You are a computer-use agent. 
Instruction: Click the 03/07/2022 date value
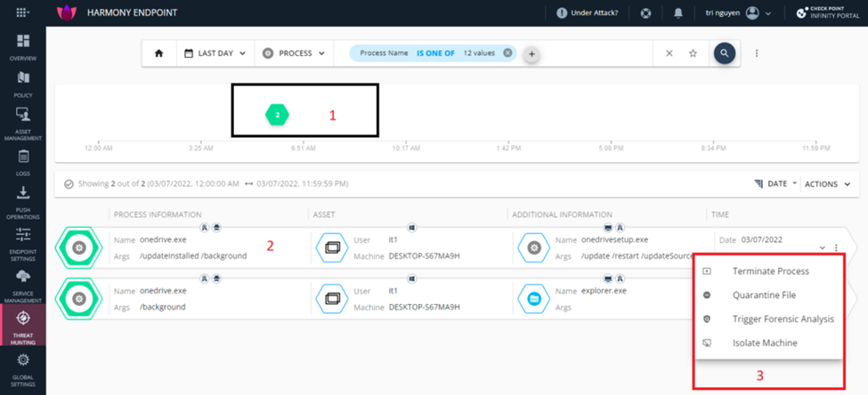[761, 239]
